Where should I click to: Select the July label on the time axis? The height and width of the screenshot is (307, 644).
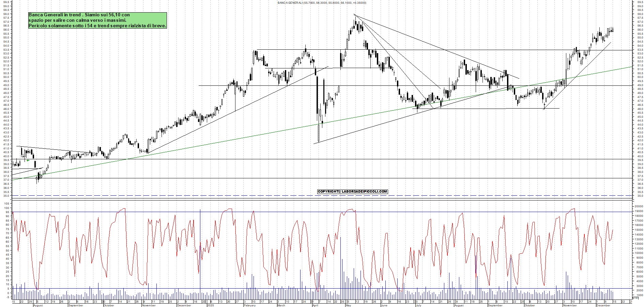[x=418, y=305]
